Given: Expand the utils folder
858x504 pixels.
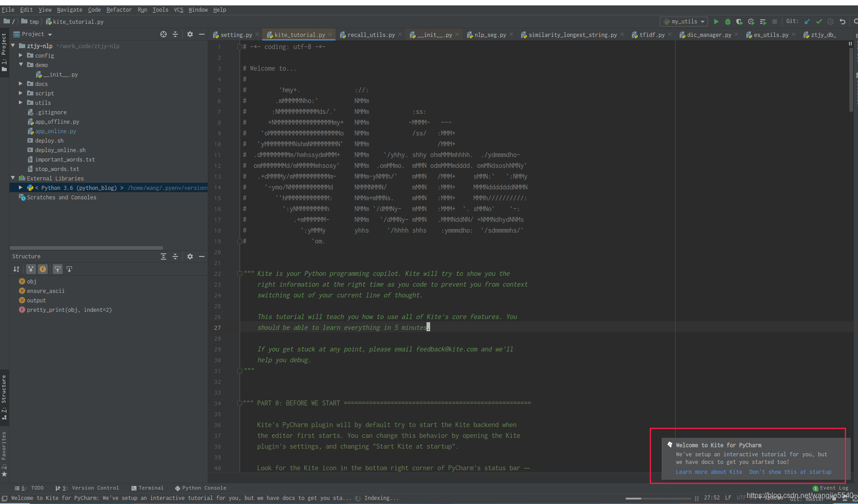Looking at the screenshot, I should (x=21, y=103).
